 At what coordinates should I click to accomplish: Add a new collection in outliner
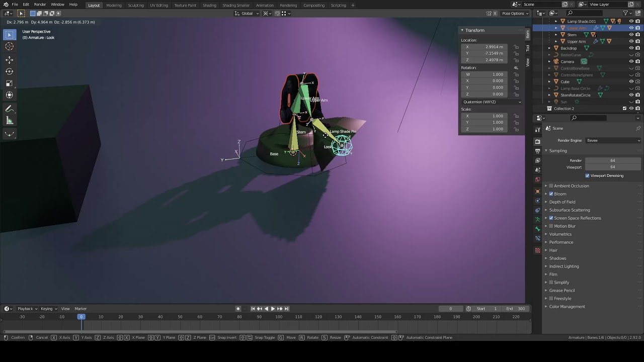[638, 13]
